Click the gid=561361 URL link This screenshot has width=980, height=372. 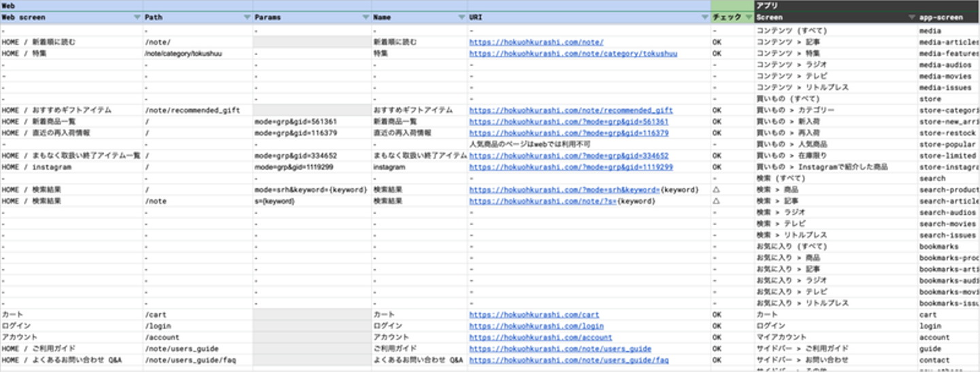tap(568, 122)
